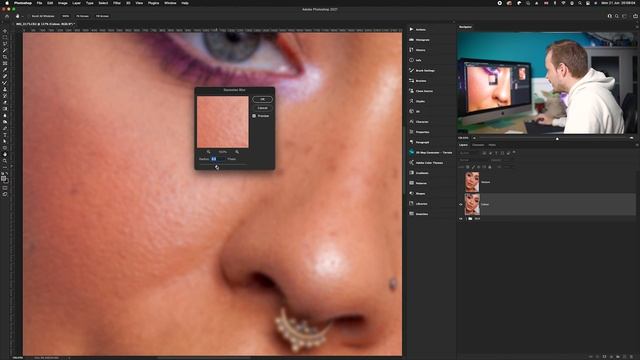
Task: Toggle Preview checkbox in Gaussian Blur dialog
Action: [254, 116]
